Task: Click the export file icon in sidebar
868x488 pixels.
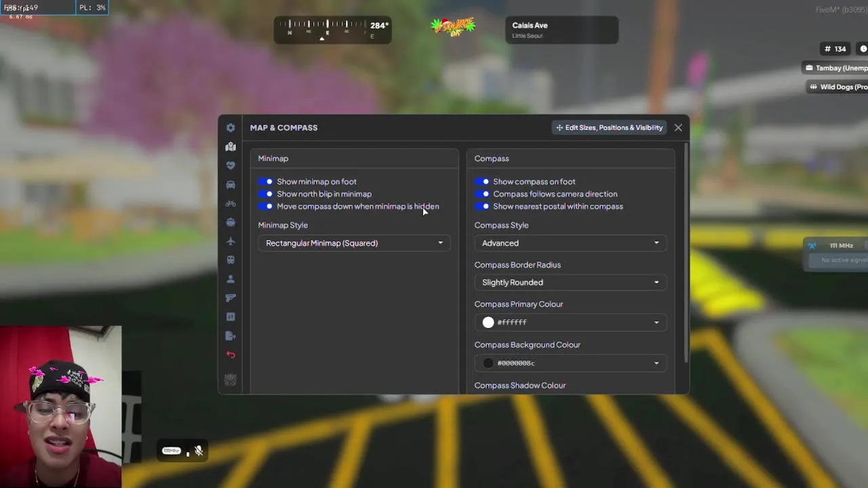Action: click(231, 335)
